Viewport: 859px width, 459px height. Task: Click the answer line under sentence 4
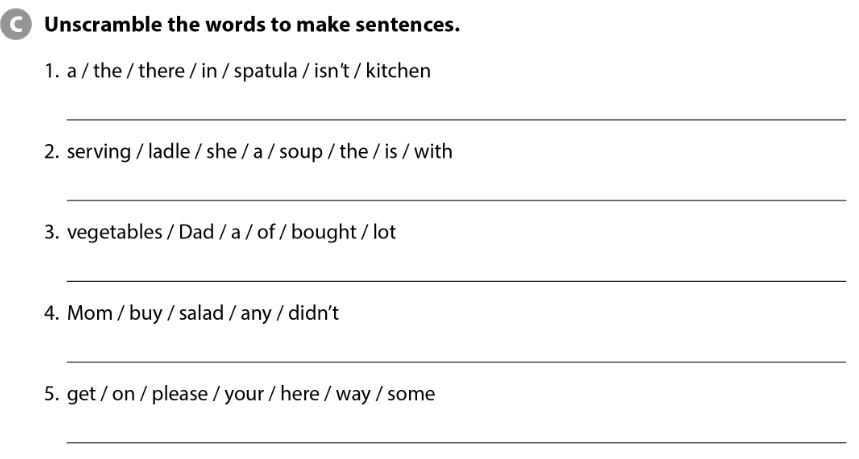click(455, 360)
